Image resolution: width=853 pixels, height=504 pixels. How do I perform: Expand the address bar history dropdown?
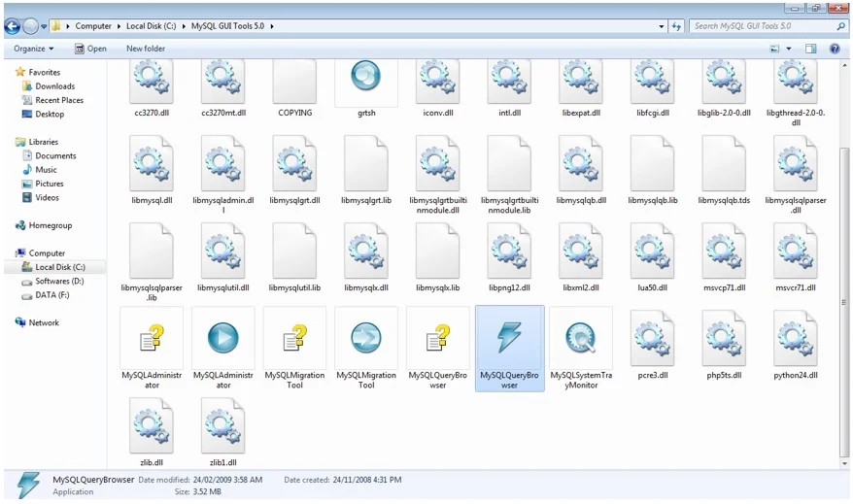click(662, 25)
